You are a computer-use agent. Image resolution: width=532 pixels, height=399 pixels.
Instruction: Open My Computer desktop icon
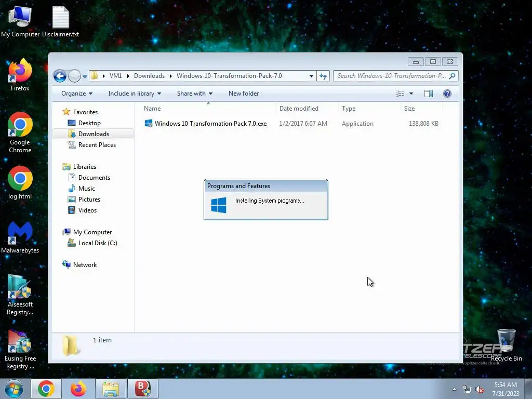[20, 22]
